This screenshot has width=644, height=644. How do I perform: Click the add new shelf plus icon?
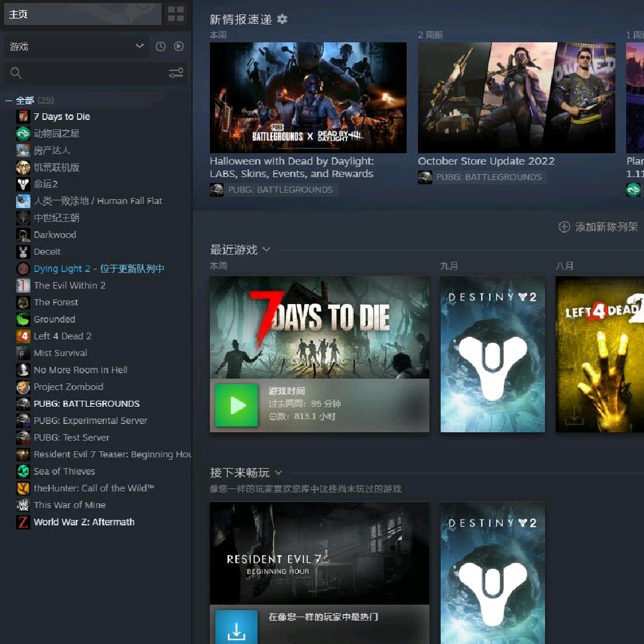point(563,227)
